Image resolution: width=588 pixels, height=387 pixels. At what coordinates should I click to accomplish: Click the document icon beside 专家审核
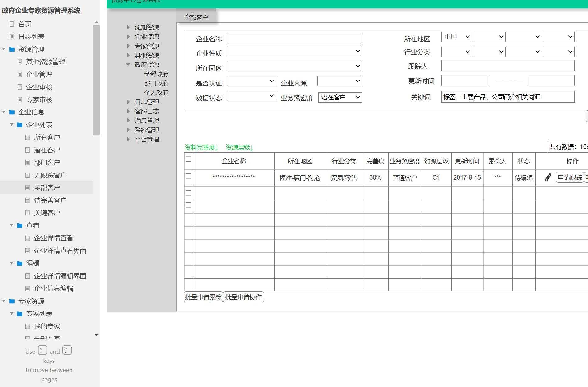point(20,99)
